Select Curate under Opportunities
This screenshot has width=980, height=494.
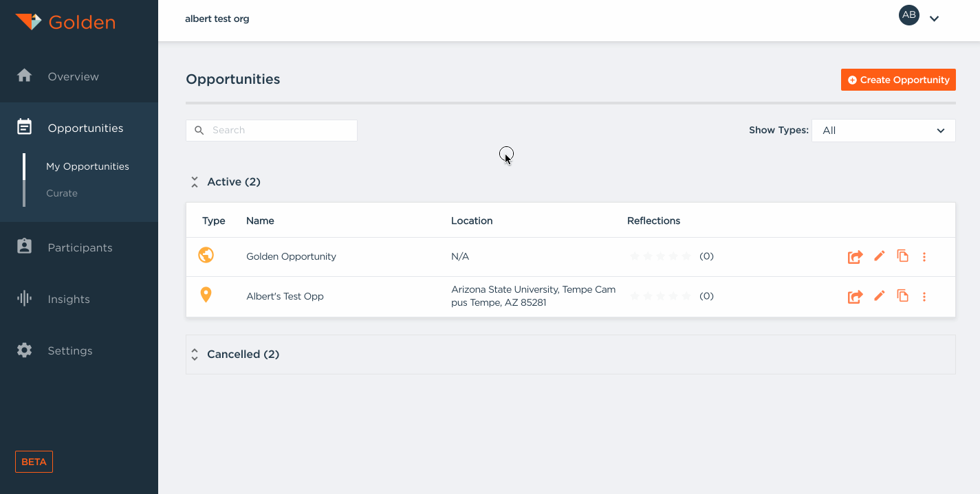click(62, 193)
